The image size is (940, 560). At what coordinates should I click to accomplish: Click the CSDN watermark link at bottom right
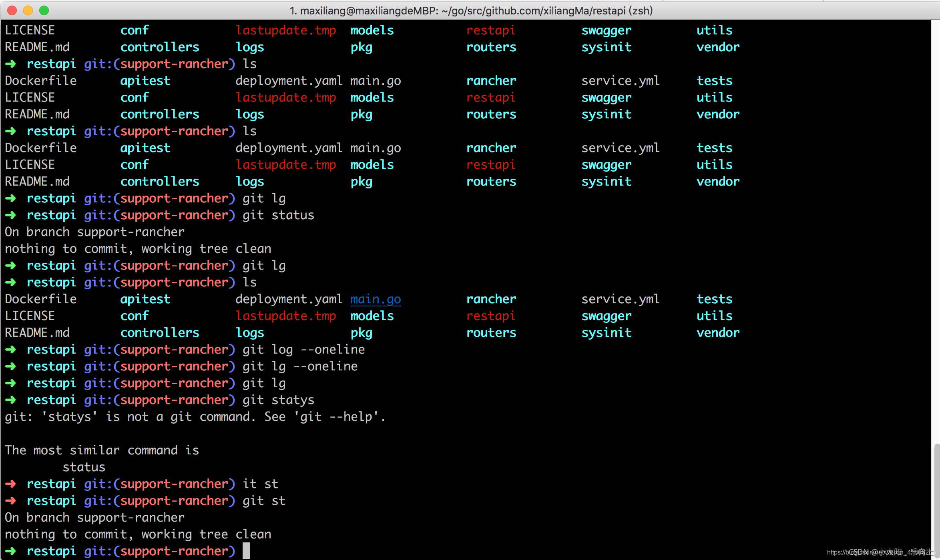pyautogui.click(x=881, y=552)
